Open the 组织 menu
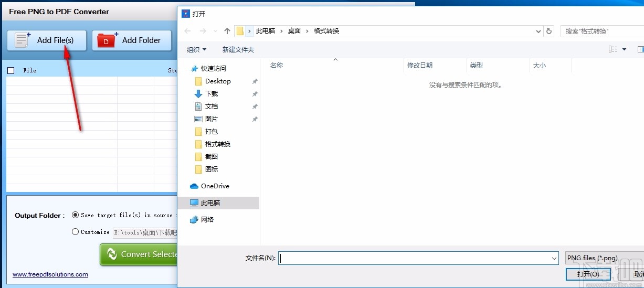 196,50
